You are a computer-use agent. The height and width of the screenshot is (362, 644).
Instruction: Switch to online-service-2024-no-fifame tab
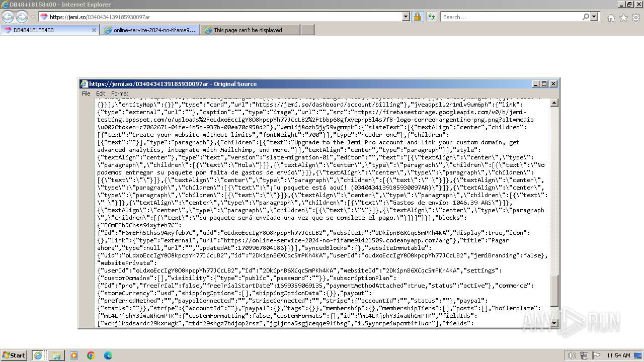click(150, 30)
